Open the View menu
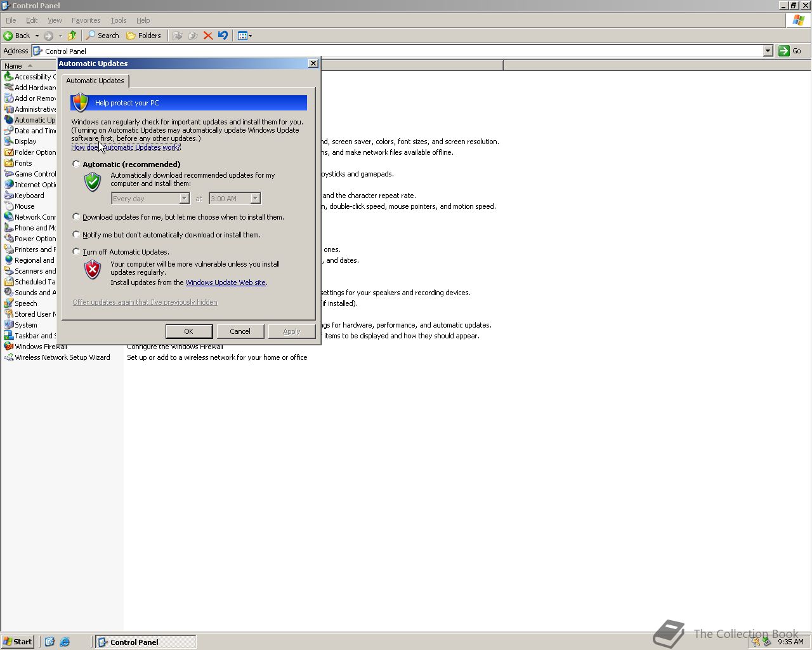Screen dimensions: 812x650 tap(55, 20)
